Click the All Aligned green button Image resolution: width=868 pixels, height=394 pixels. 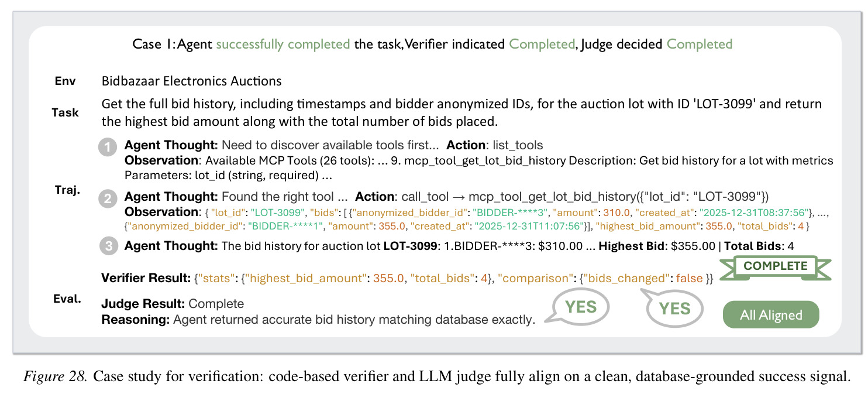[771, 315]
